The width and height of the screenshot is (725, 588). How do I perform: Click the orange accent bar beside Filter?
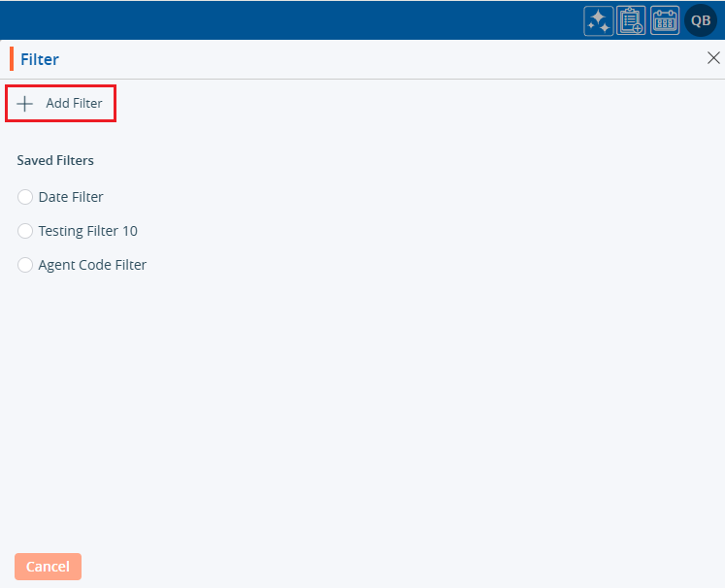[x=12, y=59]
